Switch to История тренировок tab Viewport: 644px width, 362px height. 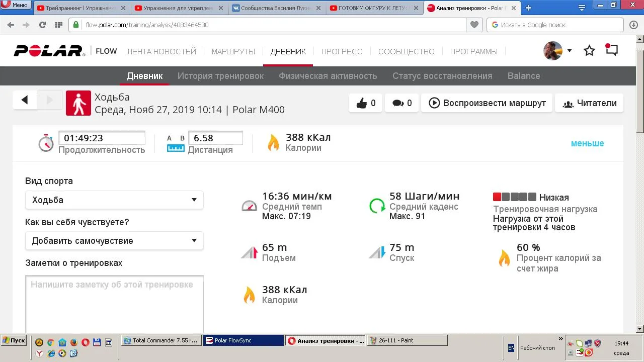point(220,76)
